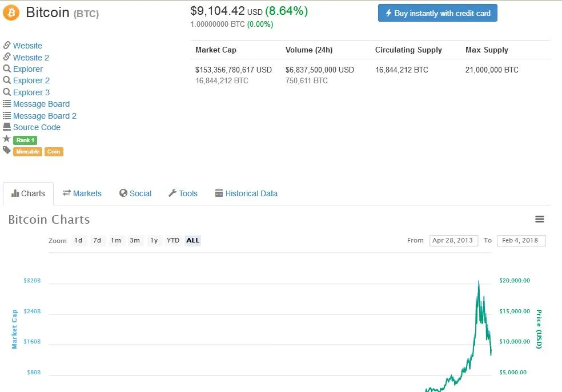Open the Website 2 link
The height and width of the screenshot is (392, 562).
tap(31, 57)
